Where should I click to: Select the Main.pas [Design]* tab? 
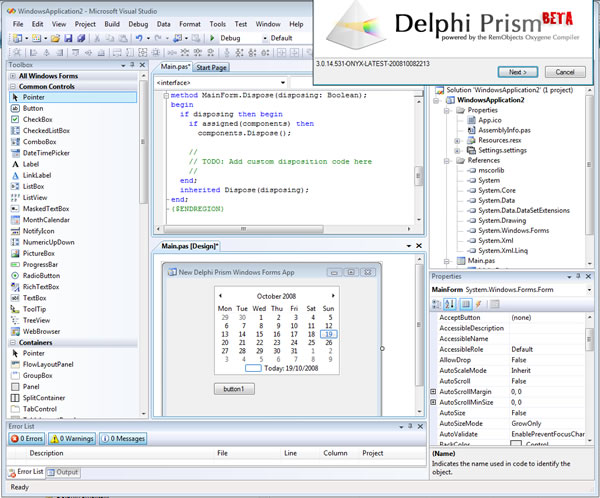[189, 246]
